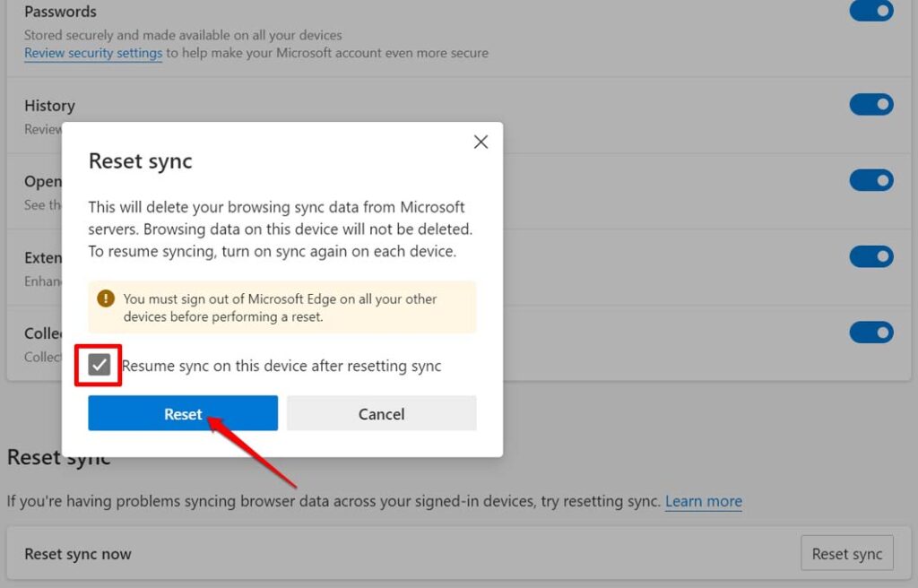Click the Reset sync now row label
This screenshot has height=588, width=918.
(77, 553)
